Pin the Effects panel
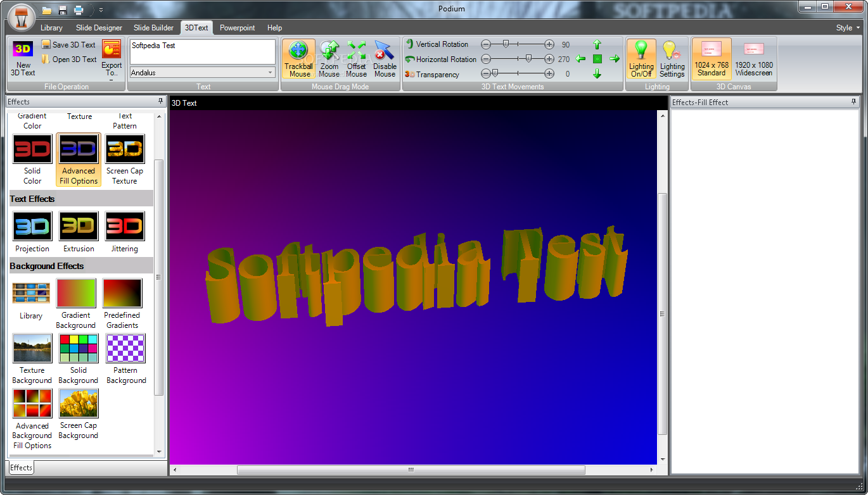The height and width of the screenshot is (495, 868). point(160,101)
